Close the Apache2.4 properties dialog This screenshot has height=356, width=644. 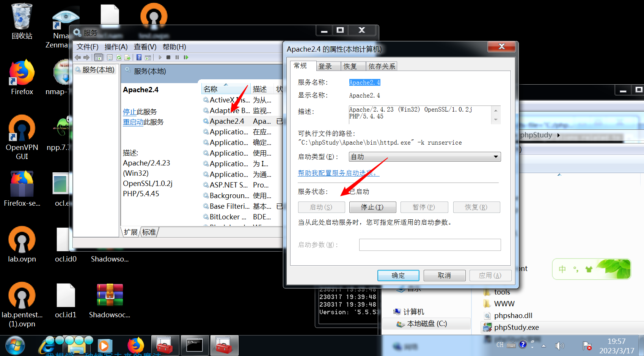(x=501, y=46)
